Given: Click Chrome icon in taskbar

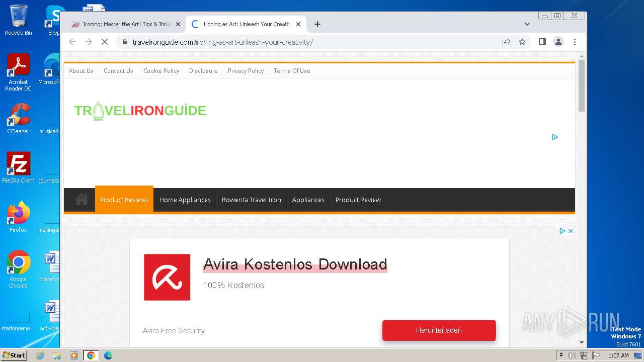Looking at the screenshot, I should tap(91, 355).
